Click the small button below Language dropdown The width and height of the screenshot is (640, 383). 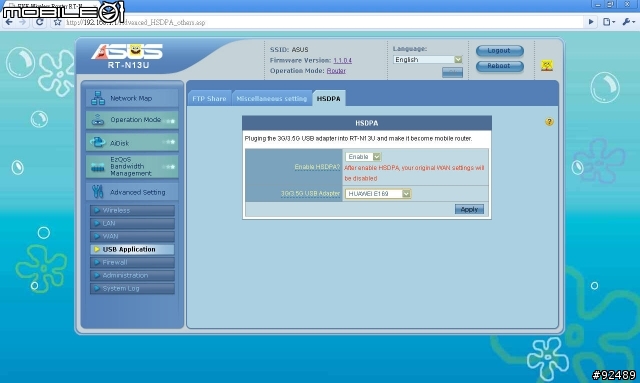tap(452, 72)
